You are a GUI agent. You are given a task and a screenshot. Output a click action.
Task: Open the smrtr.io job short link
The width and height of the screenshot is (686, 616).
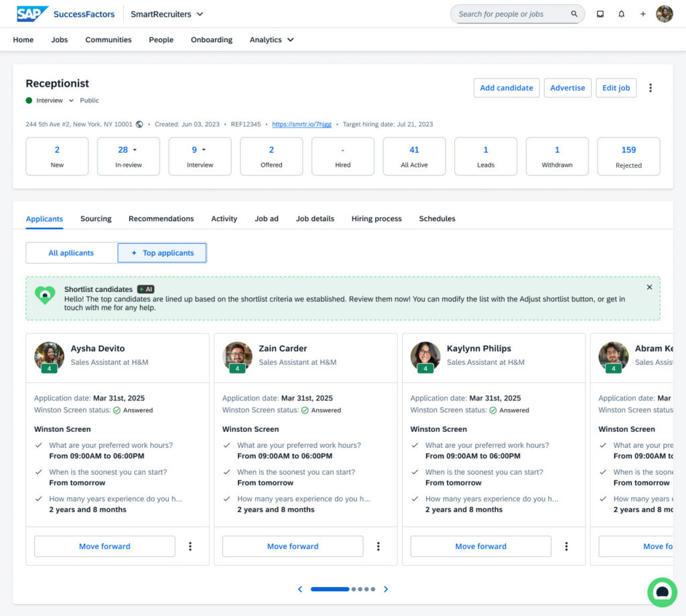tap(301, 125)
